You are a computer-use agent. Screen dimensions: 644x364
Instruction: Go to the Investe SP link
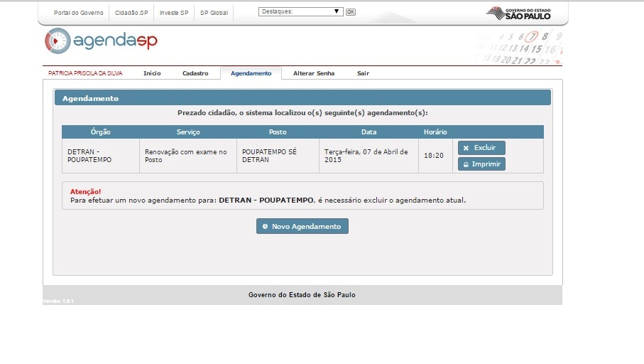coord(174,13)
